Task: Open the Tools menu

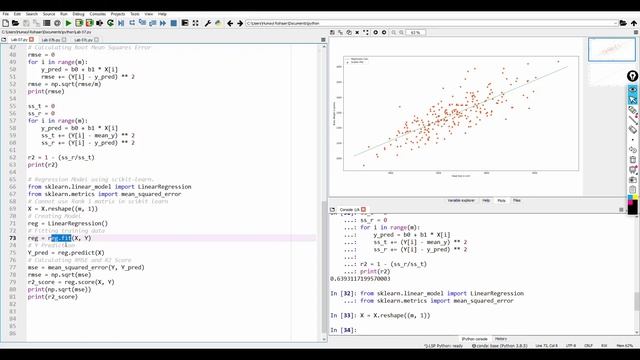Action: 135,14
